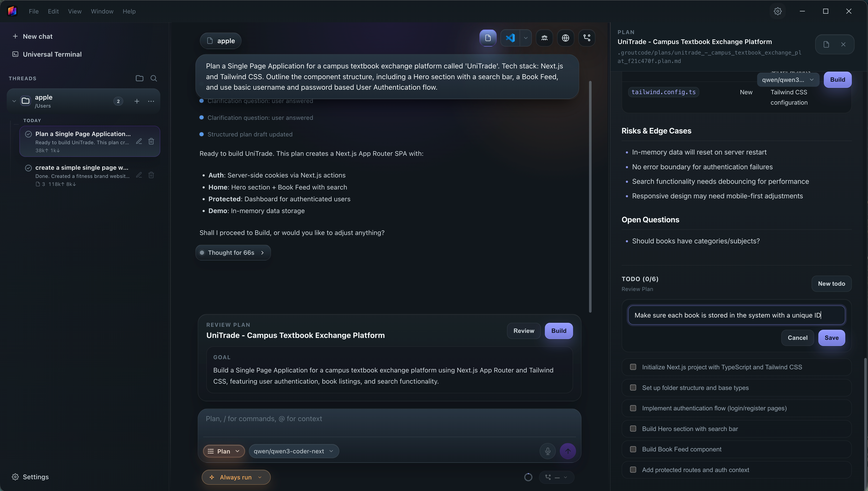
Task: Add new thread to apple project
Action: tap(137, 101)
